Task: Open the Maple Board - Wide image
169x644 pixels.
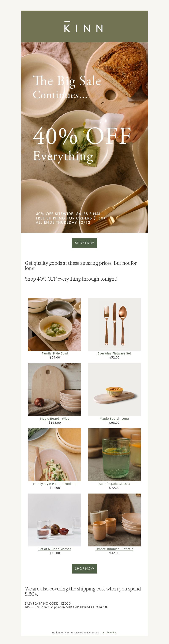Action: click(x=55, y=389)
